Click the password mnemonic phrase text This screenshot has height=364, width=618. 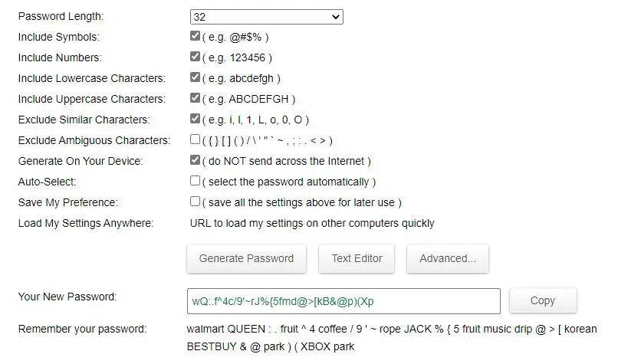tap(392, 338)
